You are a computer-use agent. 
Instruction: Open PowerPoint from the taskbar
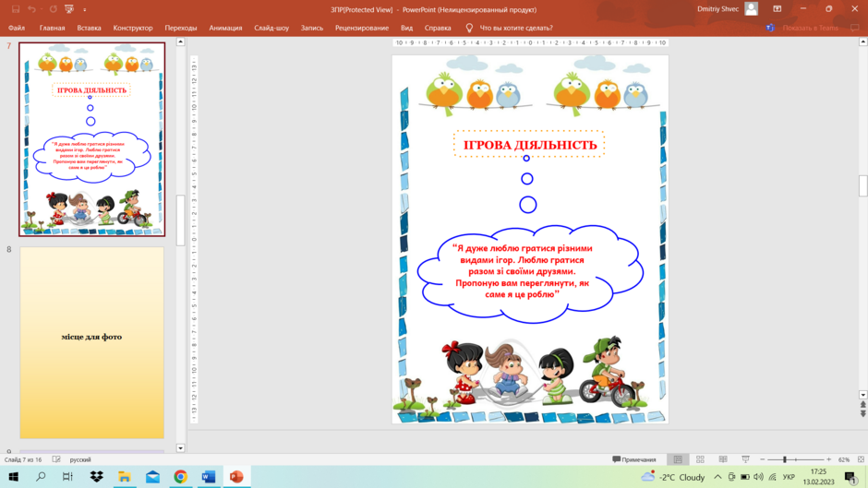click(236, 476)
